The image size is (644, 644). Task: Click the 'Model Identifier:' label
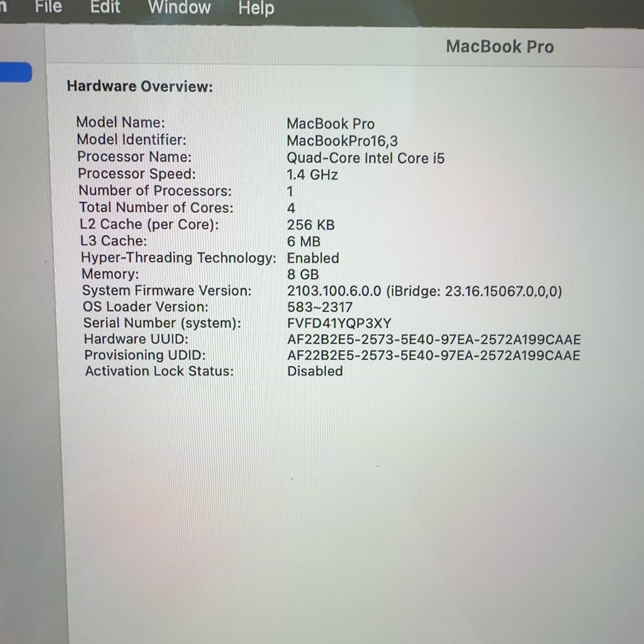click(132, 140)
